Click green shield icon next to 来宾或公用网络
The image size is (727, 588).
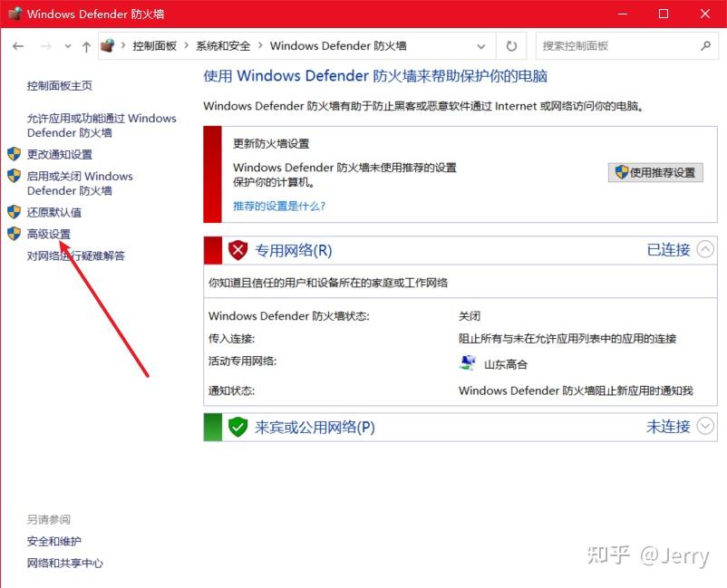pos(237,427)
